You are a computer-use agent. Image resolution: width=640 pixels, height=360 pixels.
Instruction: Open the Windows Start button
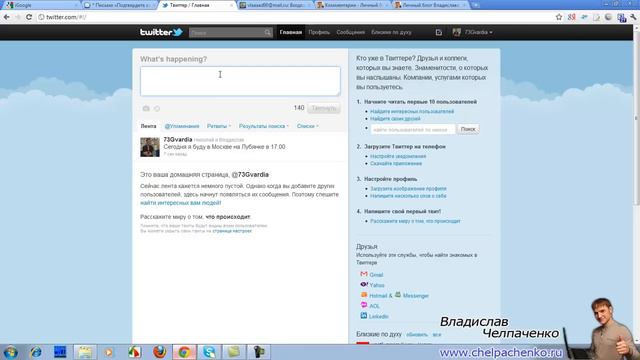point(10,352)
